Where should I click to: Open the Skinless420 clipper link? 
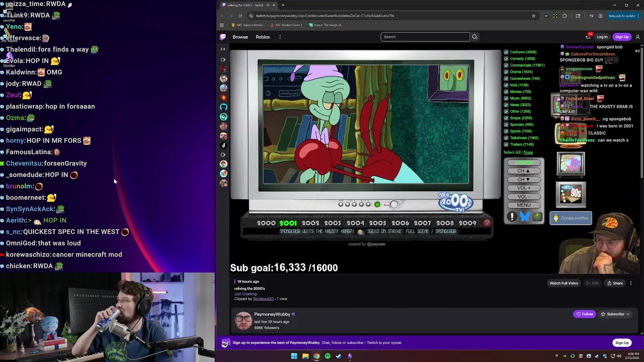tap(263, 299)
